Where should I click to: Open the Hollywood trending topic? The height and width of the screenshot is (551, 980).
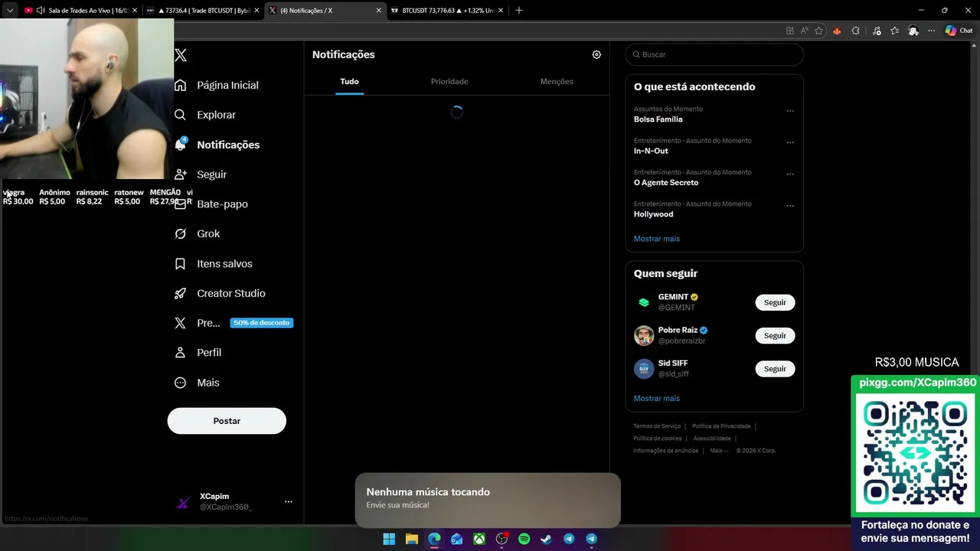click(x=654, y=214)
